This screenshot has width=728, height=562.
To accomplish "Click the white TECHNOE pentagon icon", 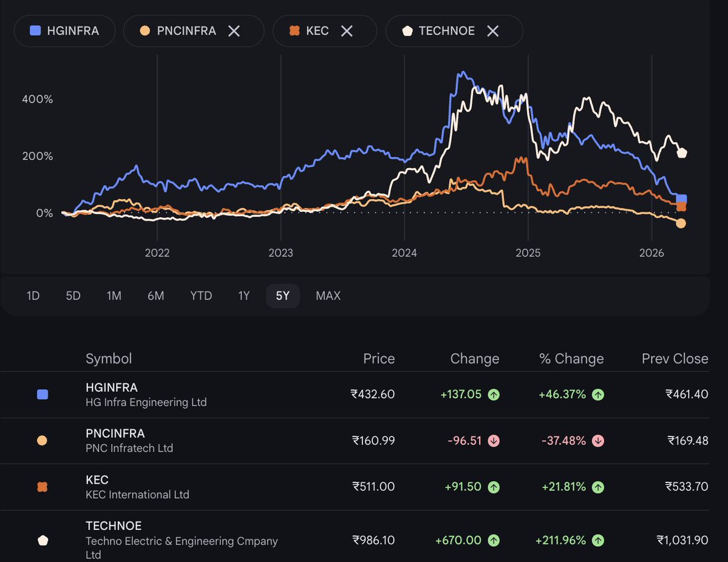I will [x=407, y=30].
